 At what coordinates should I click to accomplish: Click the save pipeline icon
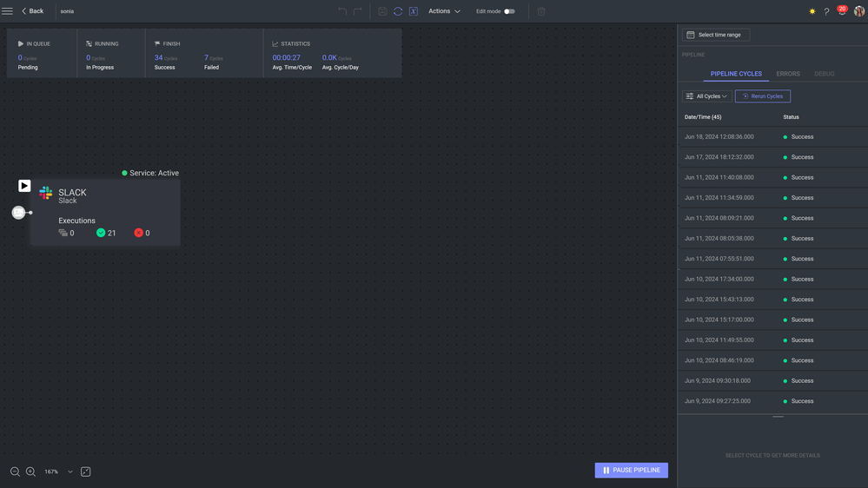382,11
